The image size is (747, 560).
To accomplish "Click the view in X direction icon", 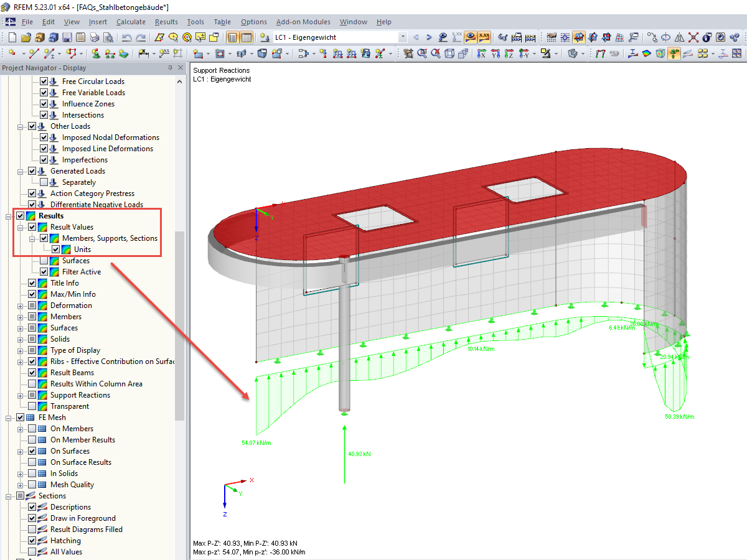I will [481, 54].
